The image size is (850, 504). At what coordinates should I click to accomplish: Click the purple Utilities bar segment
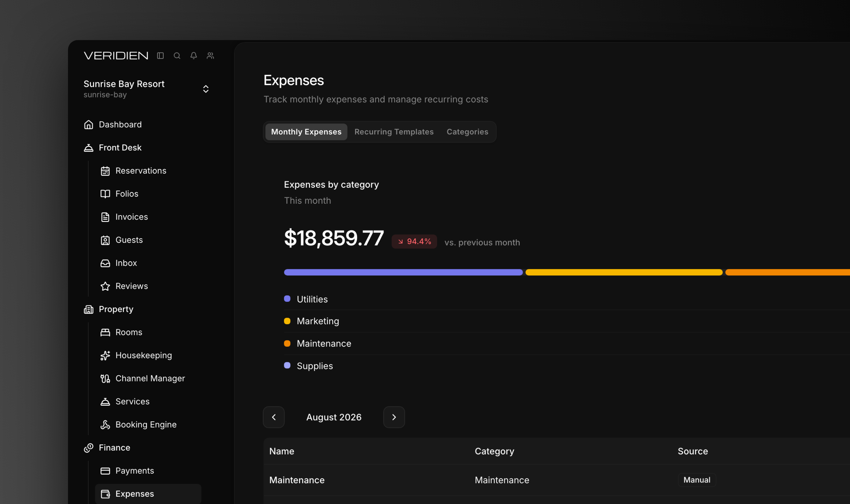[x=403, y=272]
